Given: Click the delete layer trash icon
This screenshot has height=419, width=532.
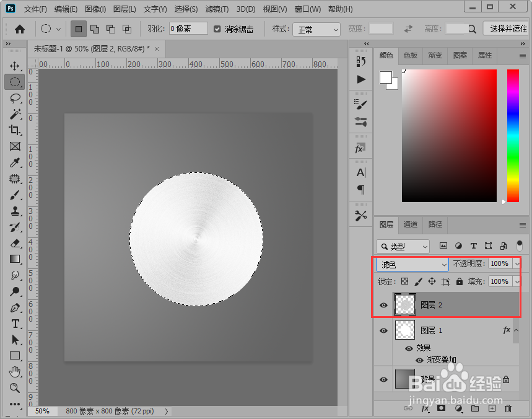Looking at the screenshot, I should point(508,408).
